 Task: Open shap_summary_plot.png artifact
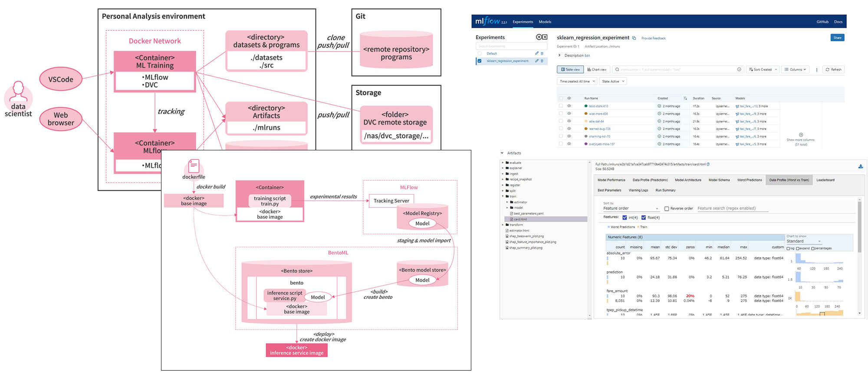[524, 248]
